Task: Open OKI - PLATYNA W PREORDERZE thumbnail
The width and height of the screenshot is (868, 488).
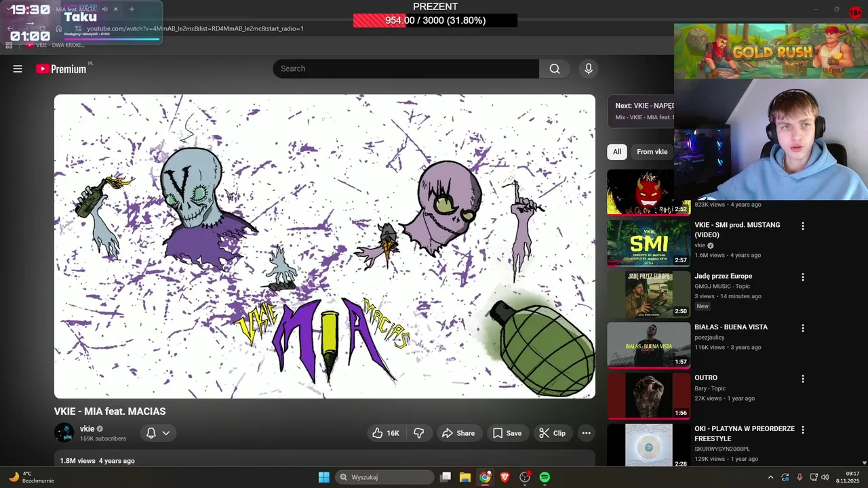Action: [648, 445]
